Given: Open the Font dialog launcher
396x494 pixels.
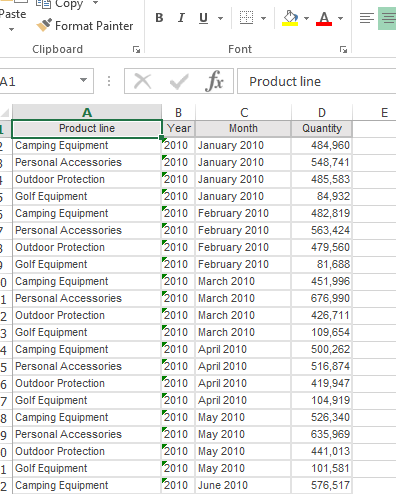Looking at the screenshot, I should [343, 49].
